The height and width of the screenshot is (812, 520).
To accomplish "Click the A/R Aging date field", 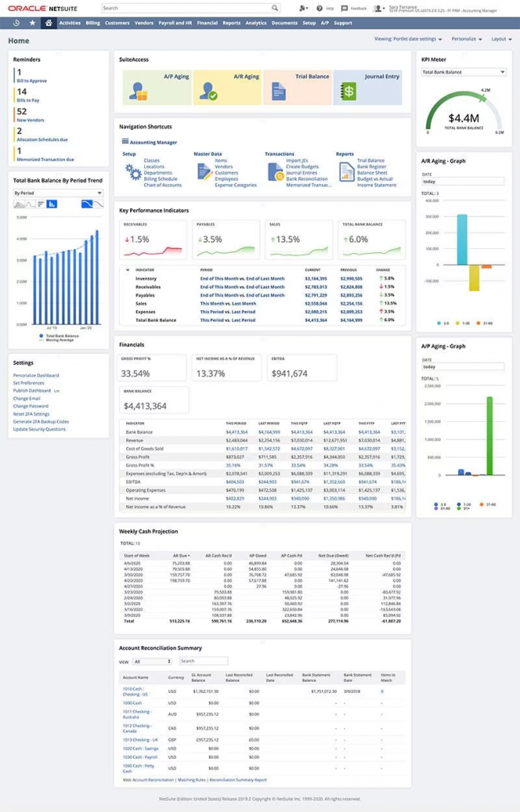I will click(462, 182).
